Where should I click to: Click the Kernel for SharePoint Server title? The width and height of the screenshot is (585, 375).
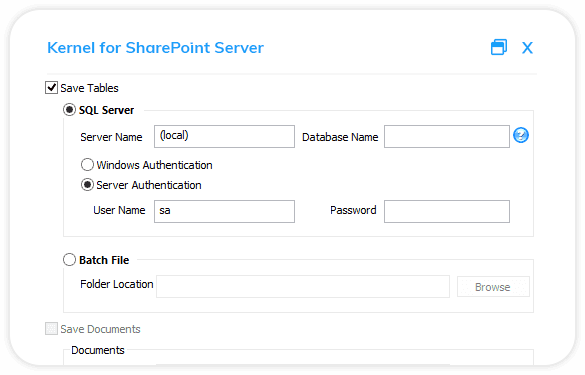tap(155, 48)
